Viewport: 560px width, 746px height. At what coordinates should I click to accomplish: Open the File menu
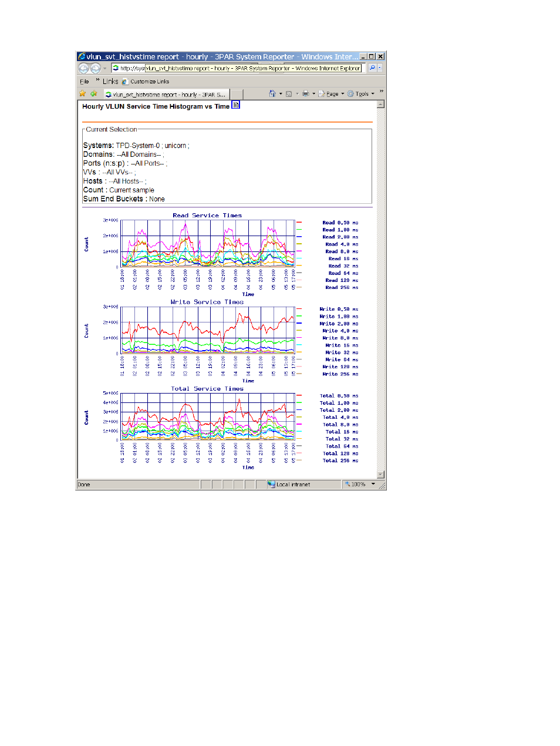tap(85, 82)
